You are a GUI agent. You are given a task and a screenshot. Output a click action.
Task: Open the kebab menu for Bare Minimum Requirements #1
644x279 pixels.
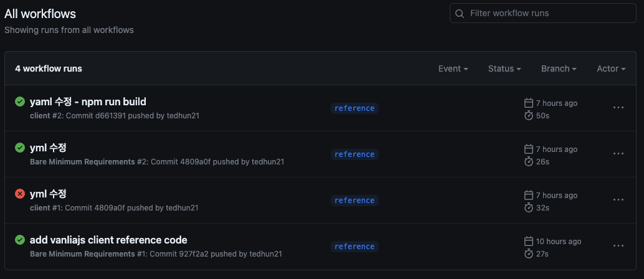[618, 246]
